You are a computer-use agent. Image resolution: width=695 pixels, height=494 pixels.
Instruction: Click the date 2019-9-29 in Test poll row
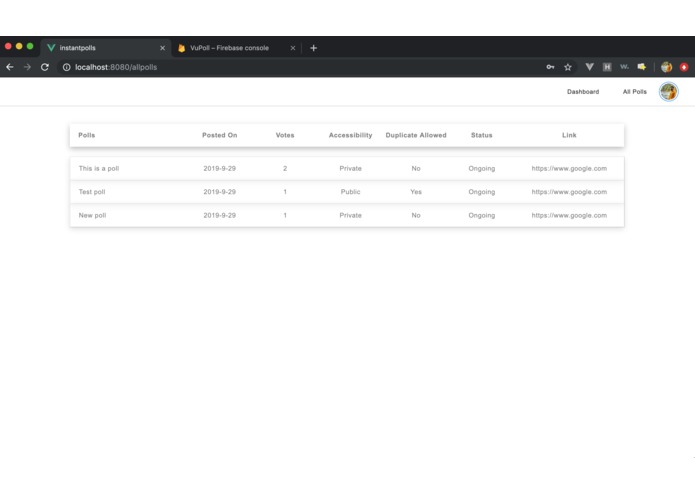(219, 192)
